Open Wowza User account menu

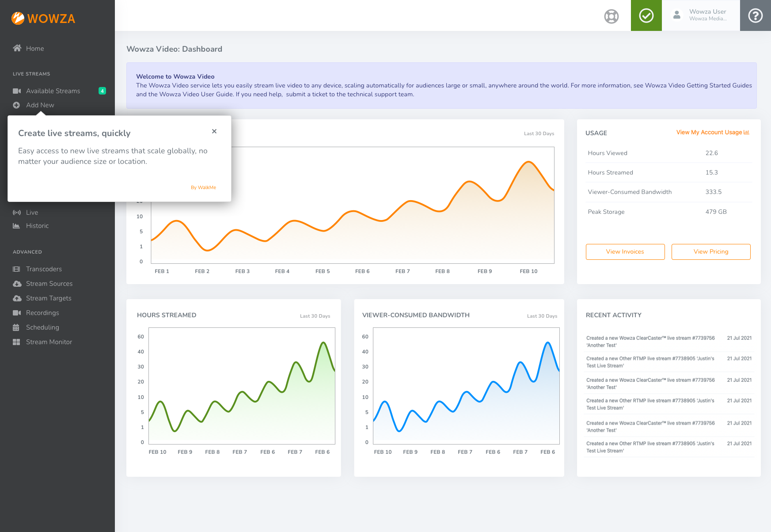(701, 15)
